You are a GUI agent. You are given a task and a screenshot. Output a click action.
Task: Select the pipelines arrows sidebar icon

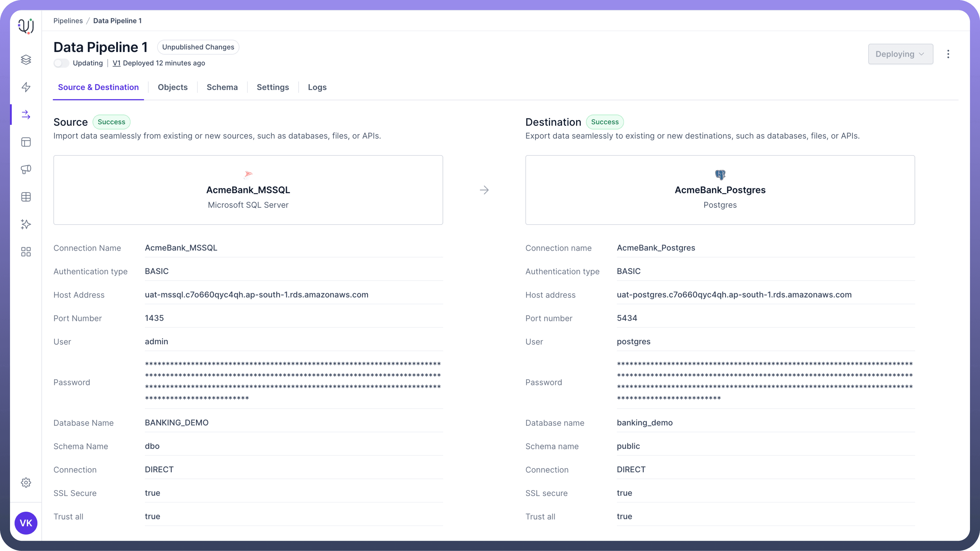26,114
